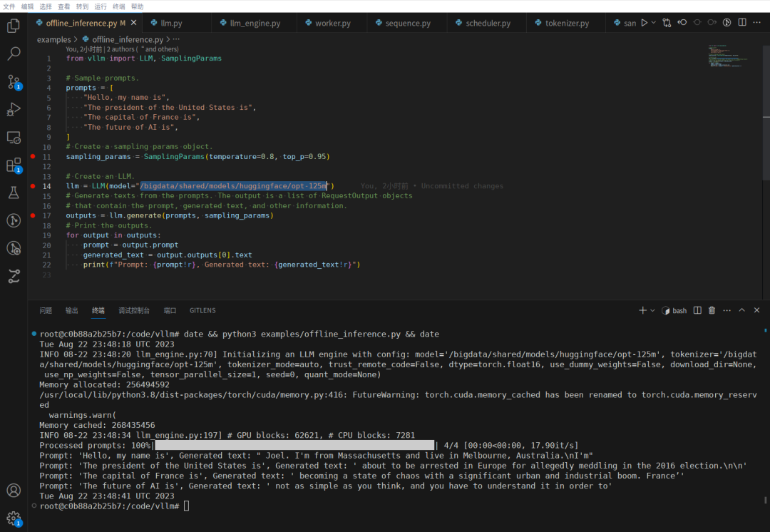Viewport: 770px width, 532px height.
Task: Split the editor right
Action: pyautogui.click(x=742, y=23)
